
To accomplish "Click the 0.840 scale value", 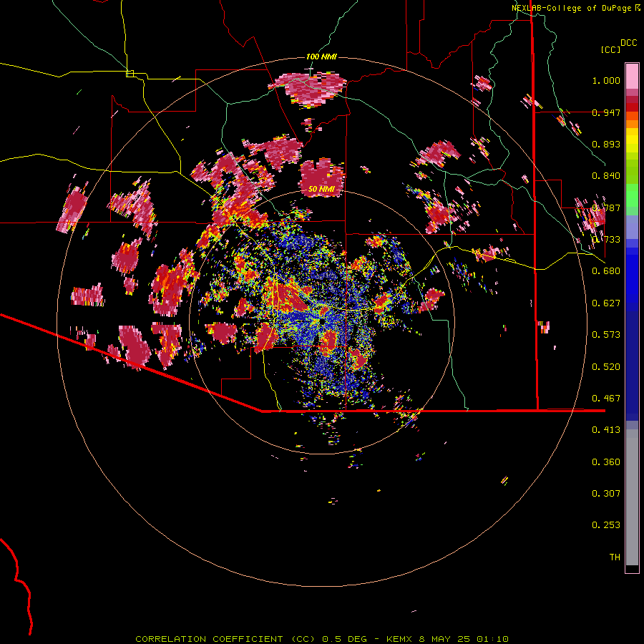I will tap(606, 176).
